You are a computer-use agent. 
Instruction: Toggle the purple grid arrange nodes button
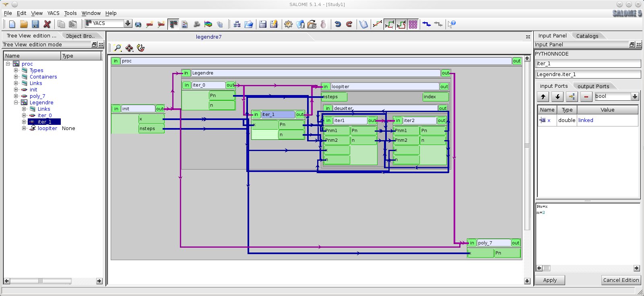coord(413,24)
